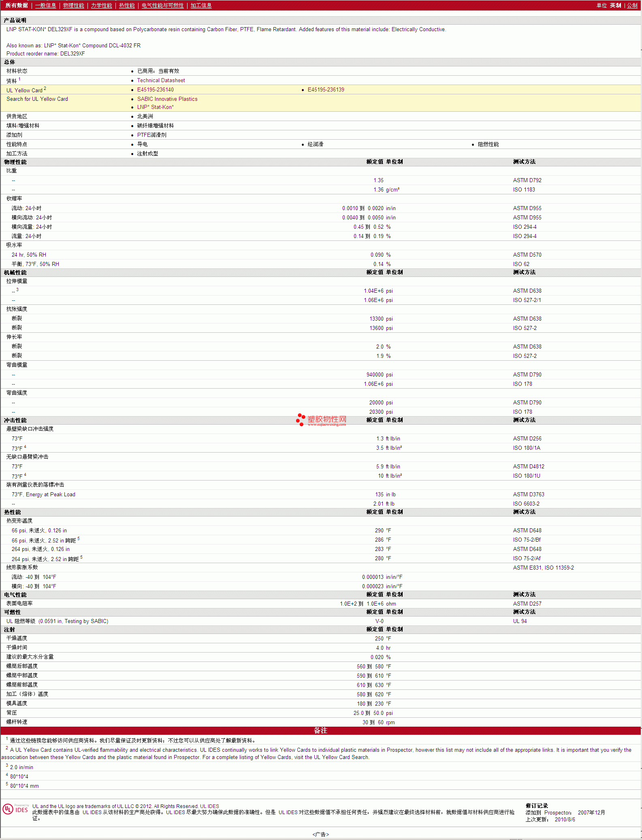Click the 螺筒后部温度 row label
The image size is (642, 840).
coord(22,666)
